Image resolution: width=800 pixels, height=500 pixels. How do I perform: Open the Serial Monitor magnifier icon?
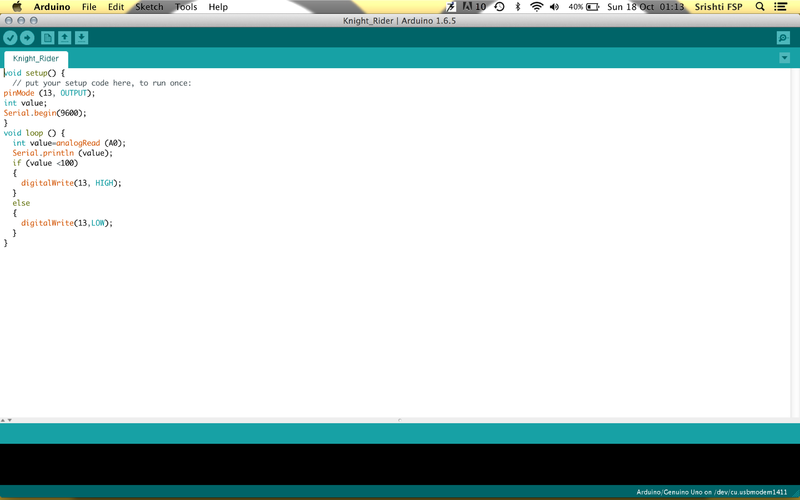click(783, 38)
